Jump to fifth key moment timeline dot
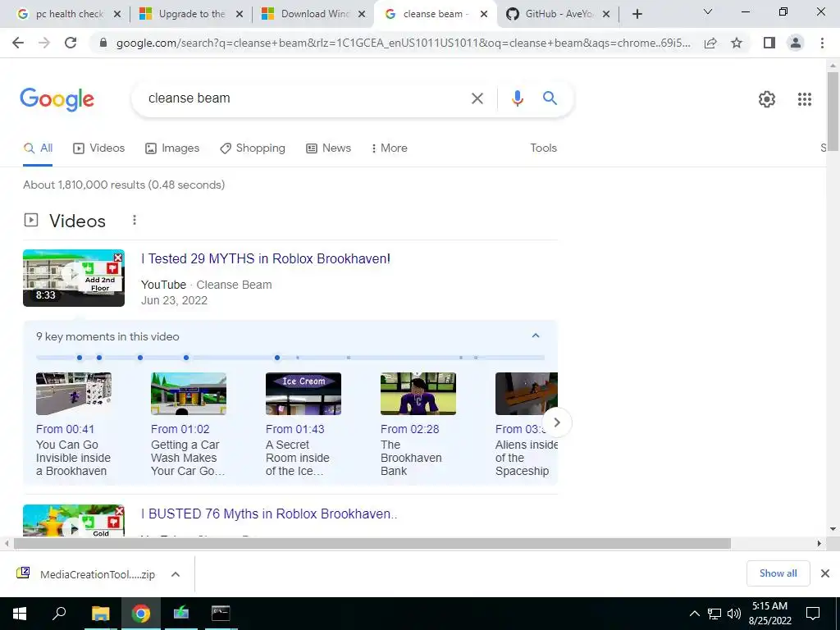 pos(277,358)
